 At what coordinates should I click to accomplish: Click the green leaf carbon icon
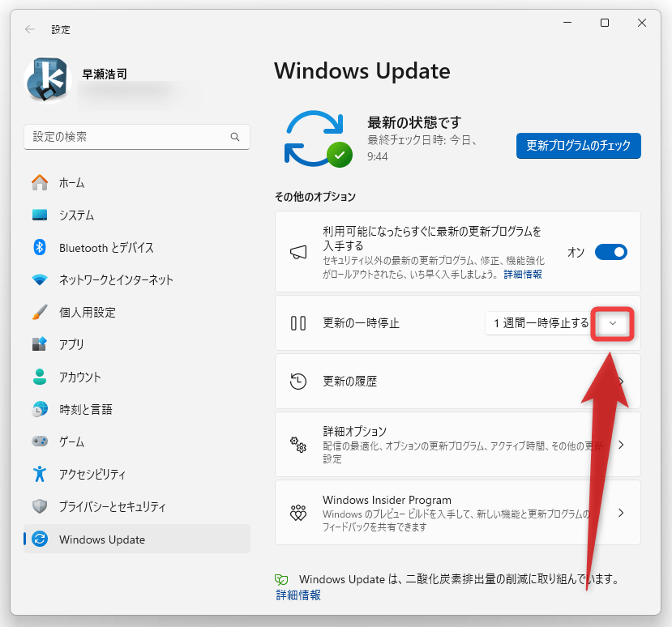click(281, 580)
